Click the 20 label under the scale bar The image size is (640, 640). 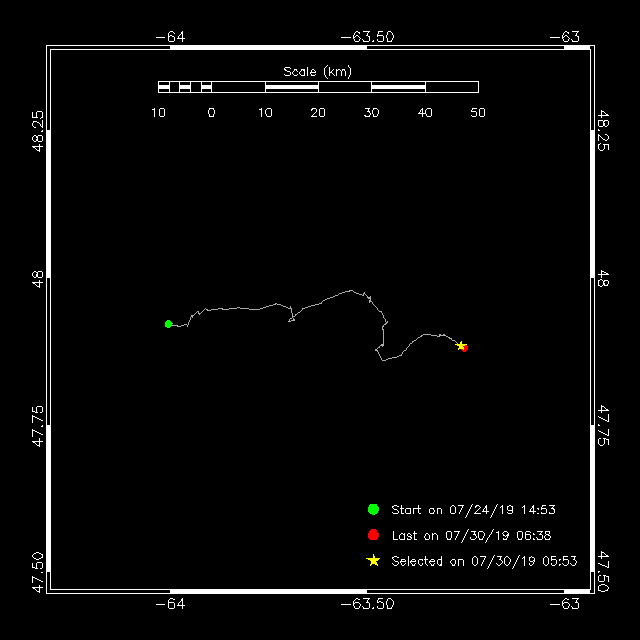318,113
